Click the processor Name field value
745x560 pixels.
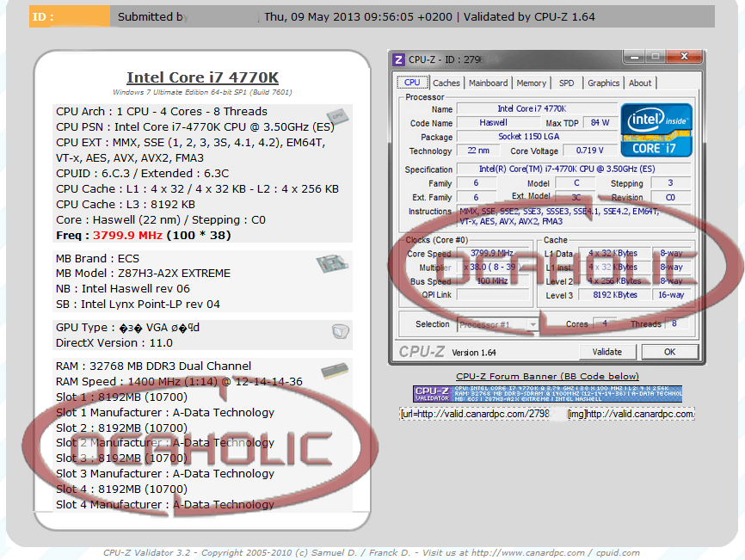coord(537,108)
